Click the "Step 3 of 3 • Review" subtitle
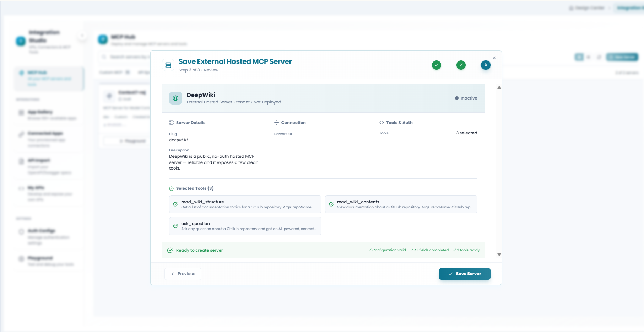Screen dimensions: 644x332 199,70
